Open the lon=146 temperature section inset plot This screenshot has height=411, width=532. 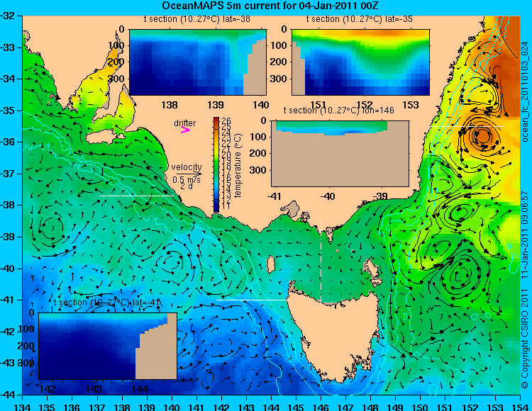tap(340, 154)
